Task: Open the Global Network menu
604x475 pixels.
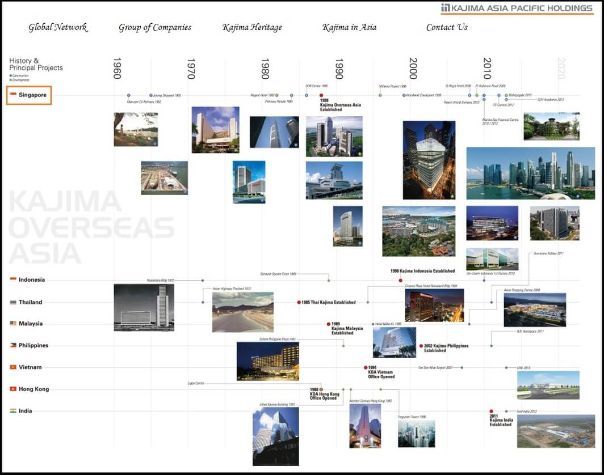Action: [x=56, y=27]
